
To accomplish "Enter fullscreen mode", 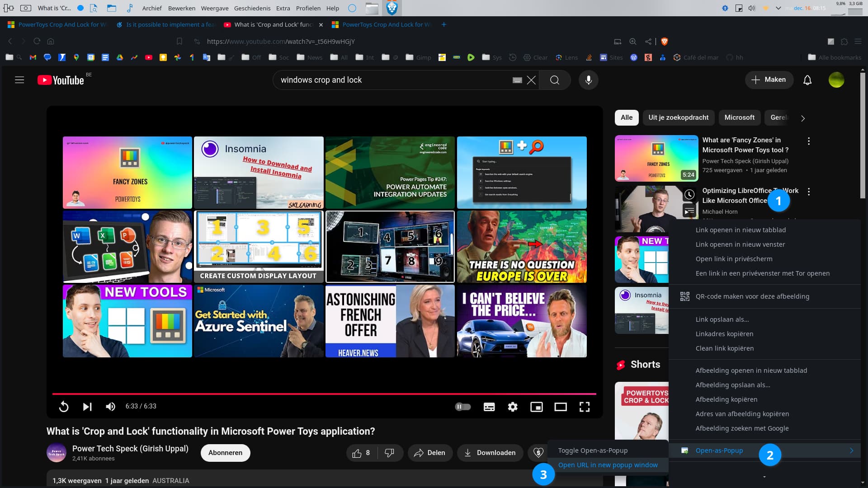I will 585,407.
